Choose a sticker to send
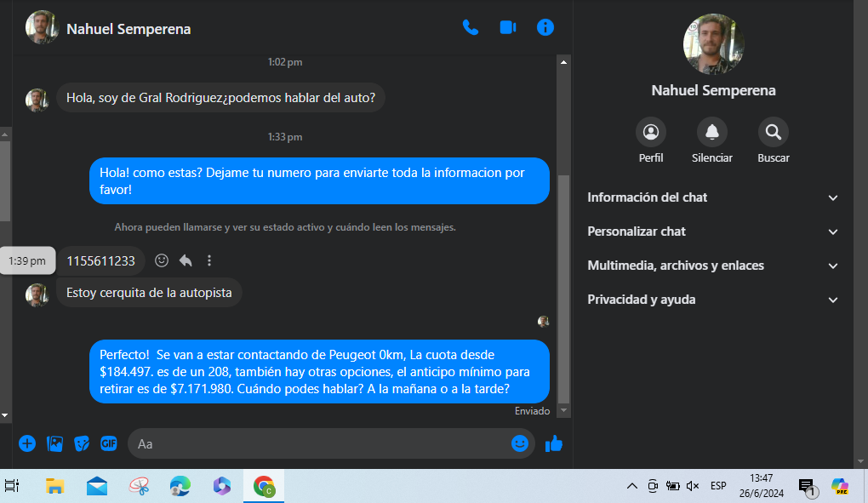 (82, 443)
